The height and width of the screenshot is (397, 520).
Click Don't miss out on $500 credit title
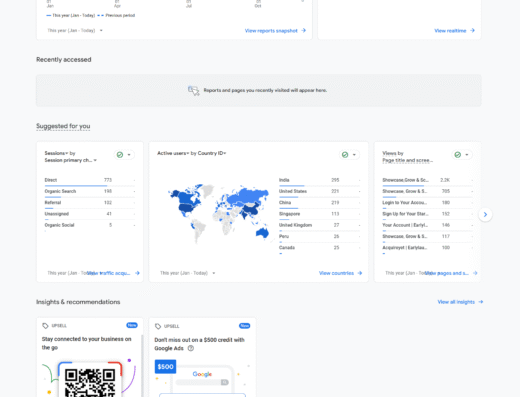(199, 344)
